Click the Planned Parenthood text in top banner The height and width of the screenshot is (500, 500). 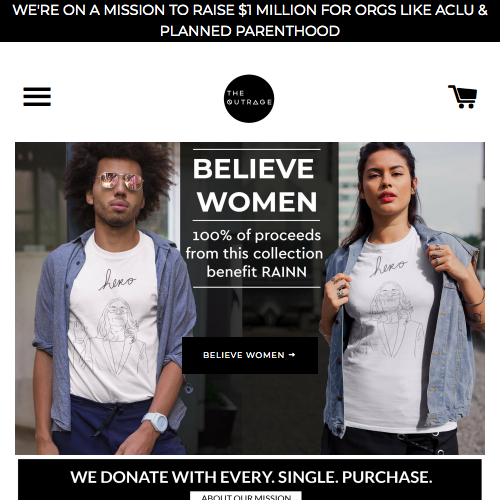pyautogui.click(x=250, y=31)
